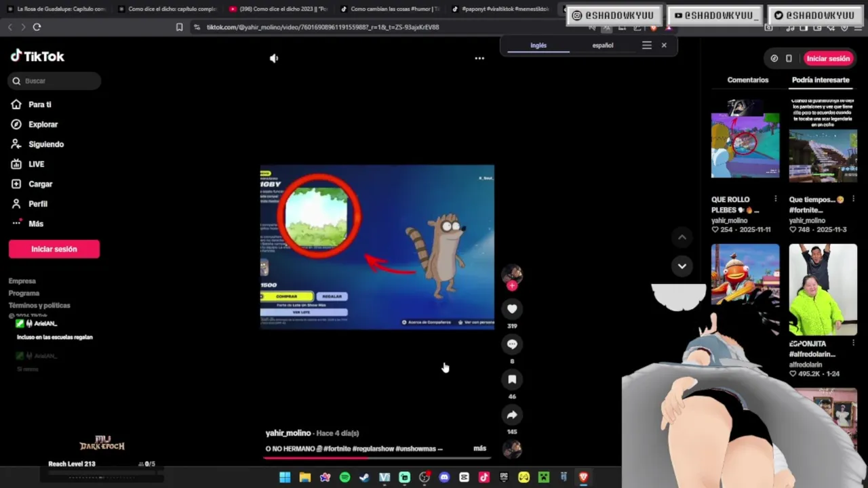Close the translation bar
The width and height of the screenshot is (868, 488).
pyautogui.click(x=664, y=45)
